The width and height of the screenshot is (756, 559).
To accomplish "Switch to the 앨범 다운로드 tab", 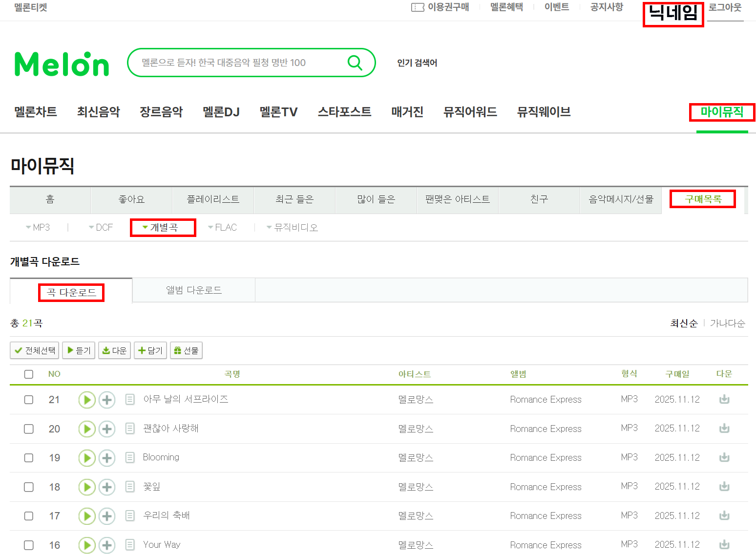I will point(194,290).
